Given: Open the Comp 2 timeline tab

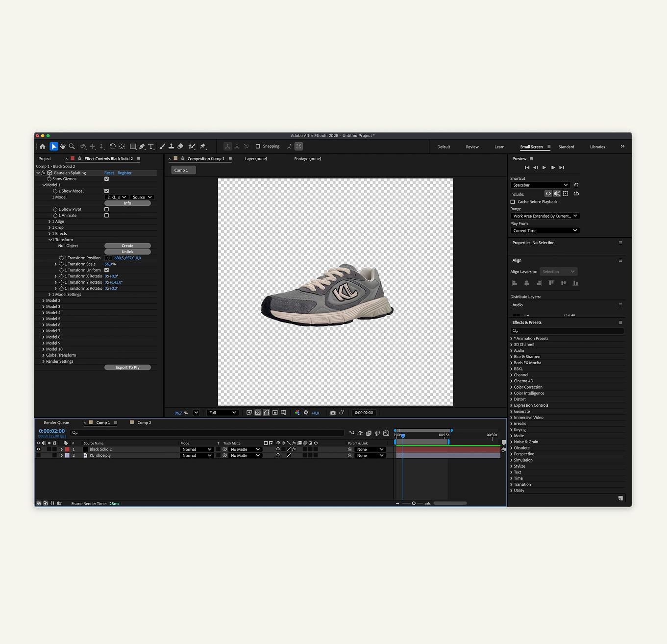Looking at the screenshot, I should tap(144, 422).
